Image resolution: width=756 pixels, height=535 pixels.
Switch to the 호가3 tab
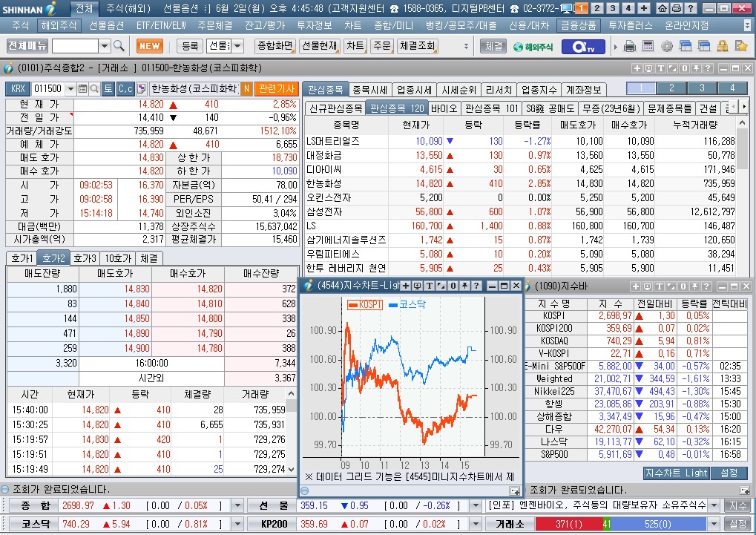pyautogui.click(x=85, y=258)
